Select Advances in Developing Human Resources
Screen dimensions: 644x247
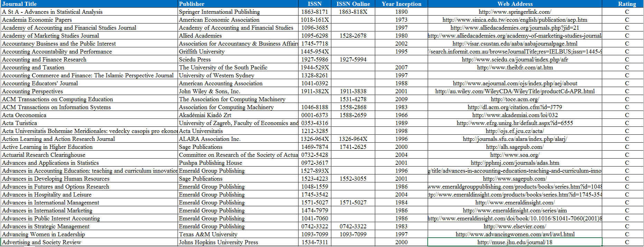pos(89,179)
